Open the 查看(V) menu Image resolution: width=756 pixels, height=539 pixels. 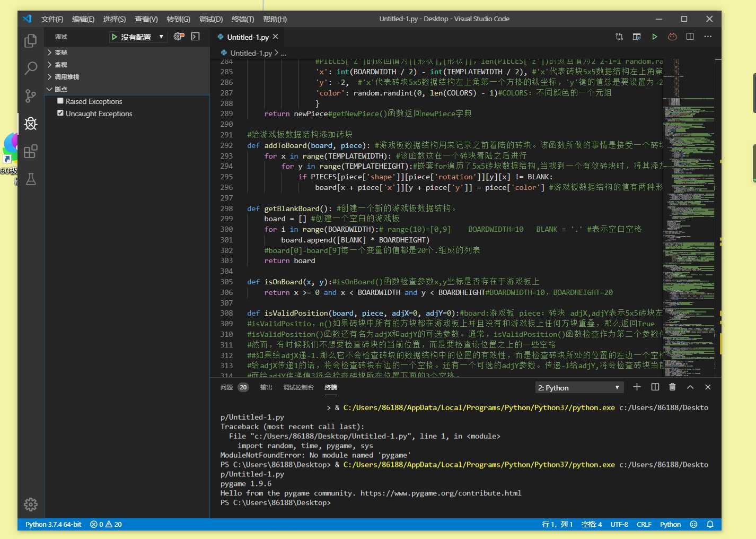click(146, 19)
